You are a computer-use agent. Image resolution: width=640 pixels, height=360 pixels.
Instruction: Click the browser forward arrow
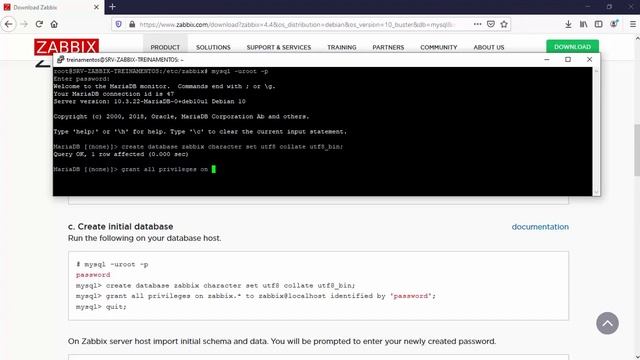pos(24,24)
